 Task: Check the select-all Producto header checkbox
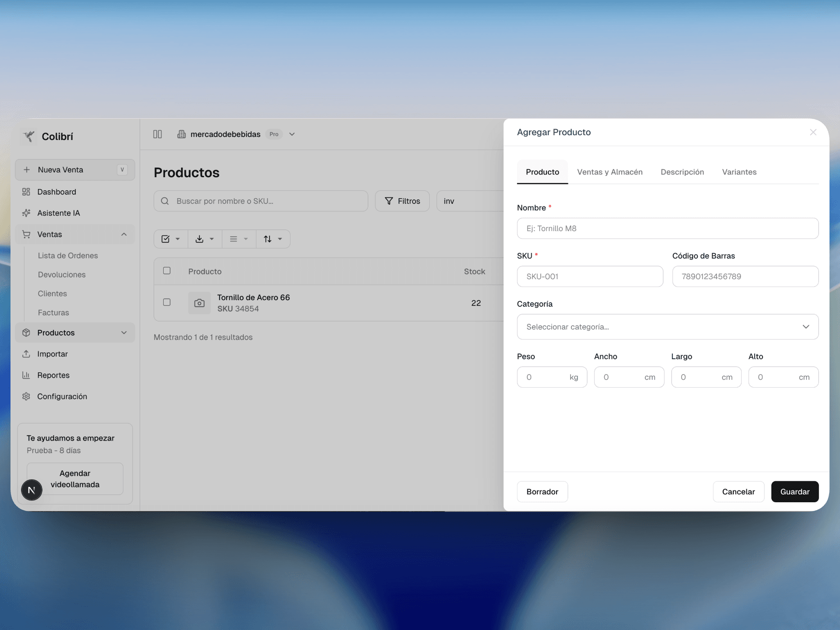tap(167, 271)
